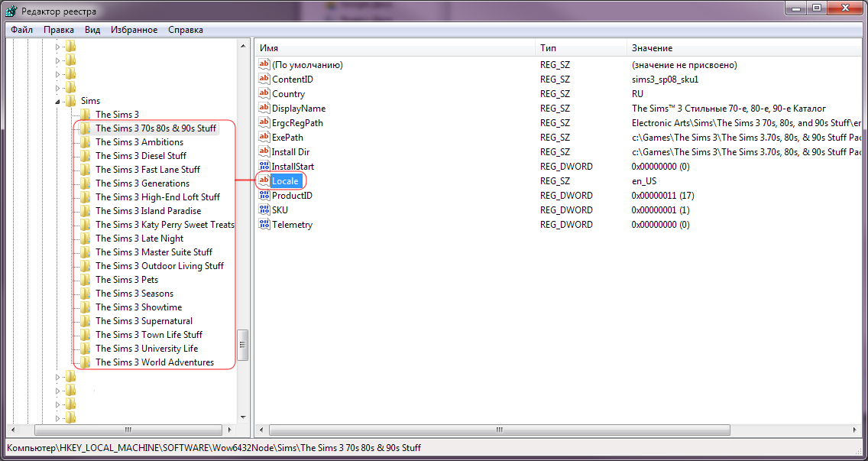868x461 pixels.
Task: Select The Sims 3 Outdoor Living Stuff key
Action: pos(160,266)
